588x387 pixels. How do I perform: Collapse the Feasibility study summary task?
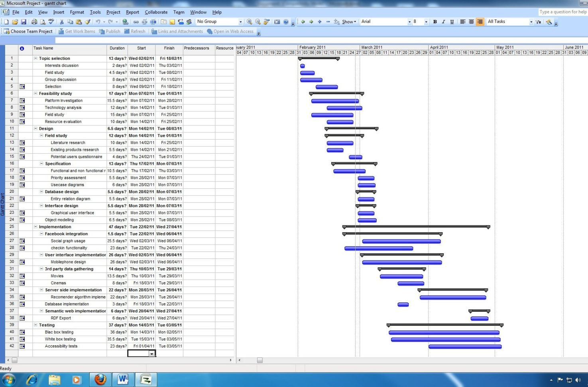[x=35, y=94]
